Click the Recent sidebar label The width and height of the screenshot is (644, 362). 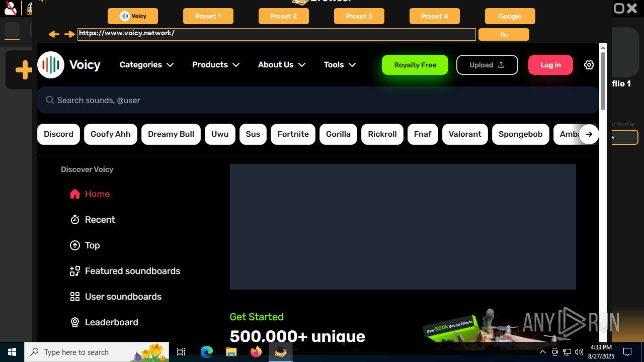click(100, 220)
